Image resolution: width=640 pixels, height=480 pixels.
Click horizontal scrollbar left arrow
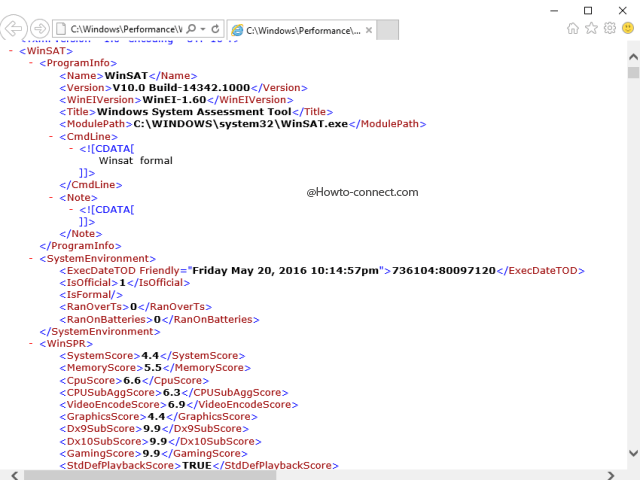pyautogui.click(x=15, y=475)
